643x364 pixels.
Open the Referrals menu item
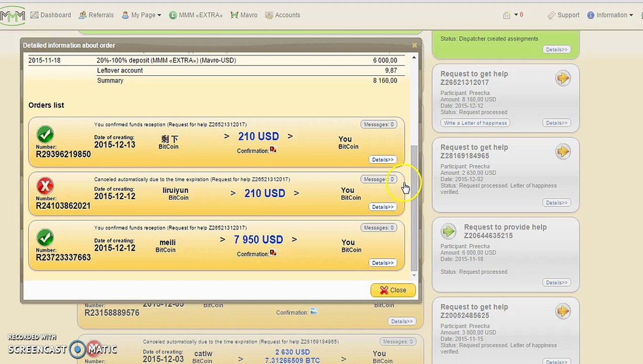coord(96,15)
